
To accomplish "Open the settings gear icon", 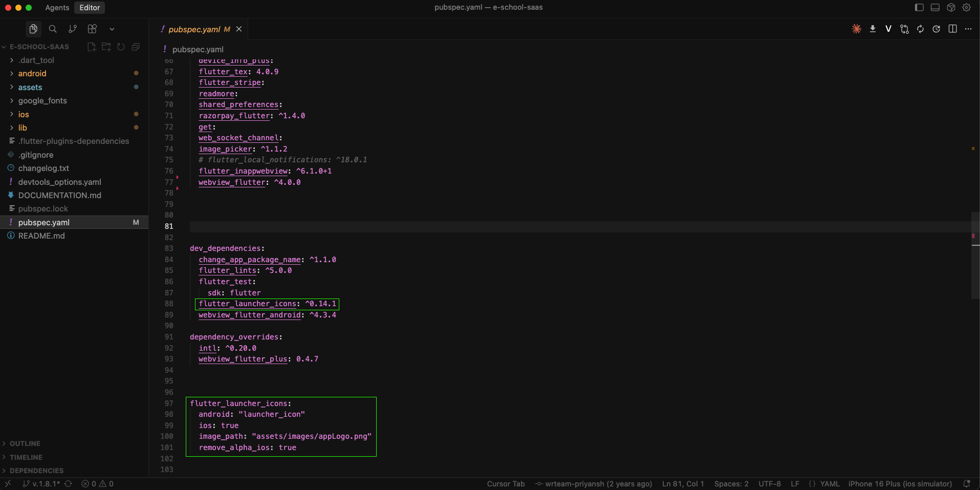I will [966, 8].
